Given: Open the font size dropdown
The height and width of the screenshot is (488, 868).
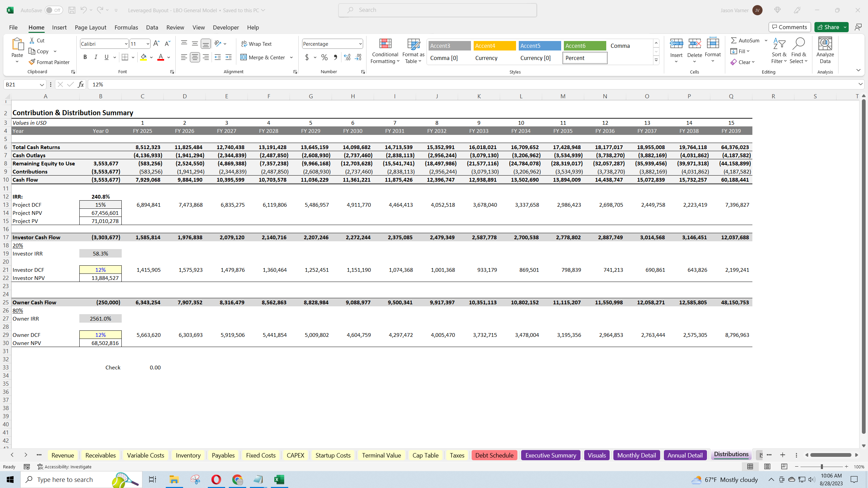Looking at the screenshot, I should coord(148,44).
